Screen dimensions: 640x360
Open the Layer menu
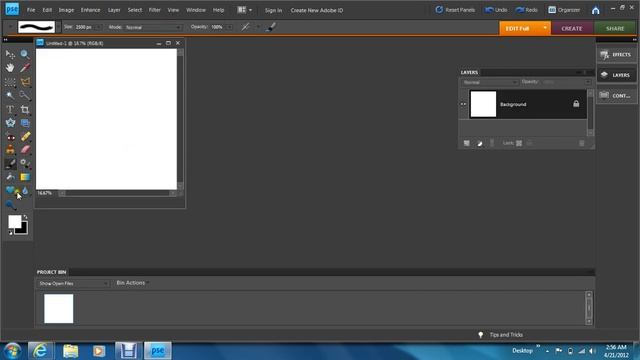click(114, 10)
